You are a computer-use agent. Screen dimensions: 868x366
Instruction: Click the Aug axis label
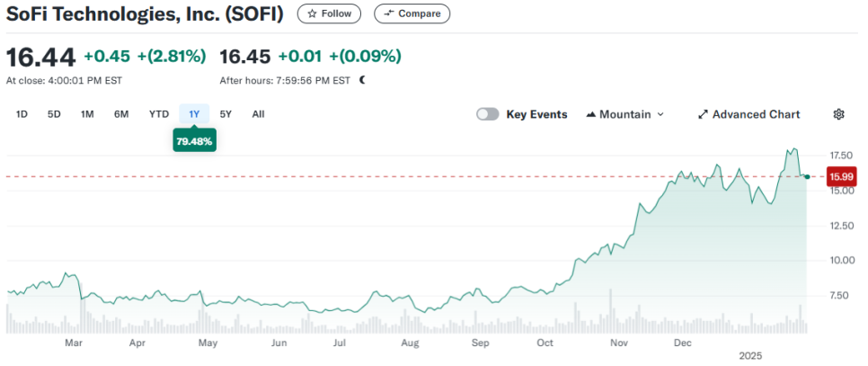(x=411, y=344)
